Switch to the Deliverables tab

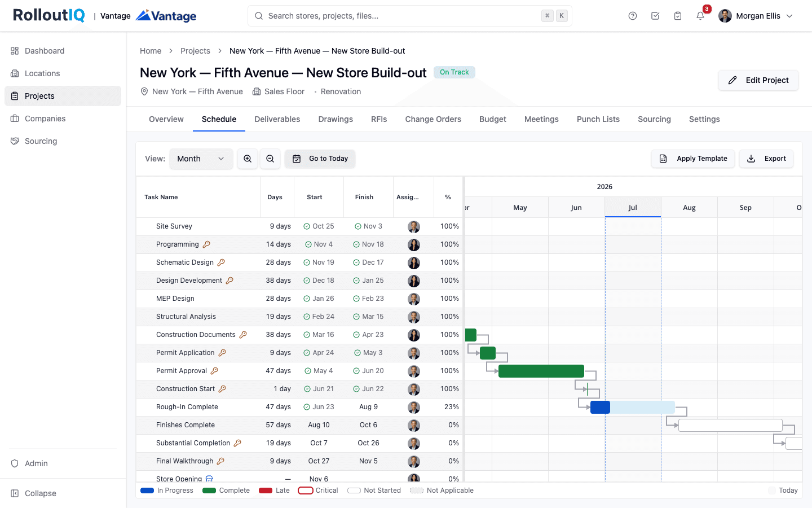point(277,119)
